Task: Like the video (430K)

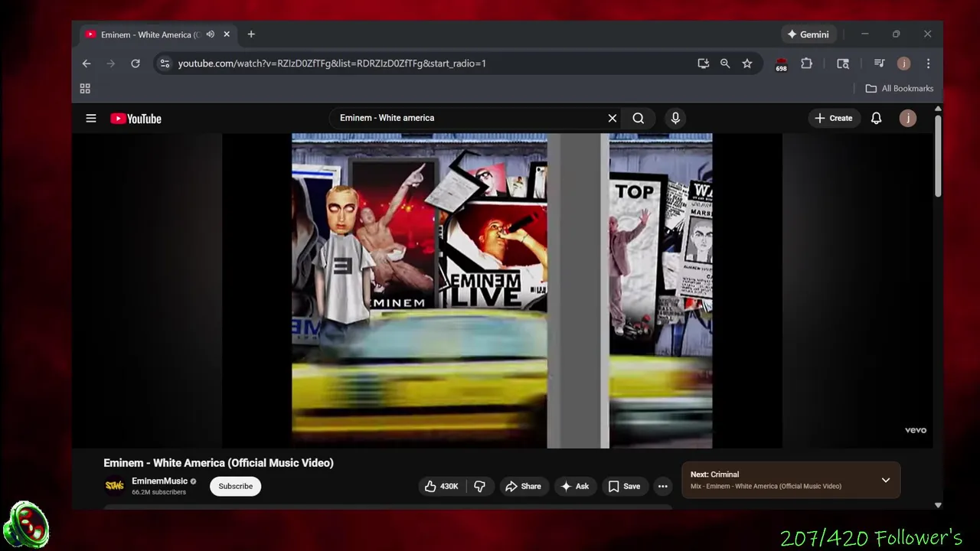Action: tap(442, 486)
